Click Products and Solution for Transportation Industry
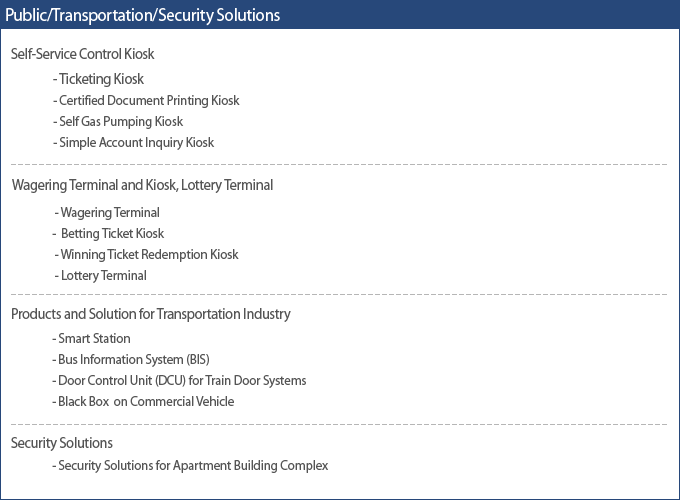This screenshot has height=500, width=680. tap(150, 314)
